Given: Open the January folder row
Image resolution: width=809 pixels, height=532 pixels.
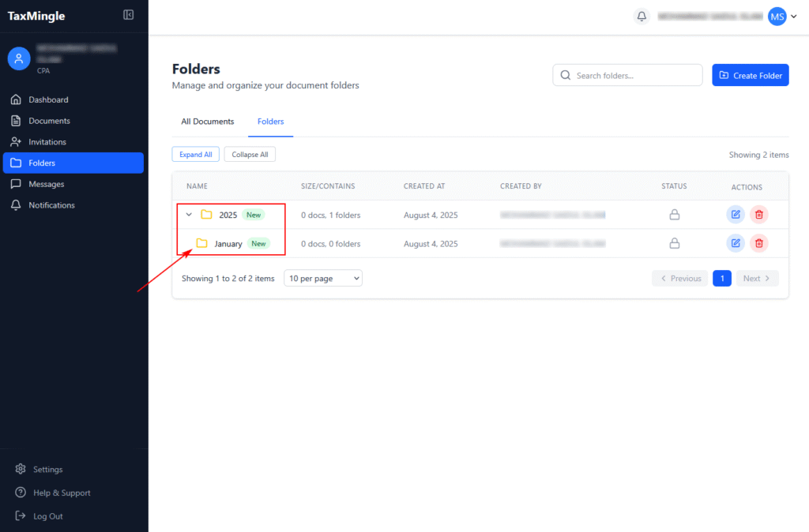Looking at the screenshot, I should (x=228, y=244).
